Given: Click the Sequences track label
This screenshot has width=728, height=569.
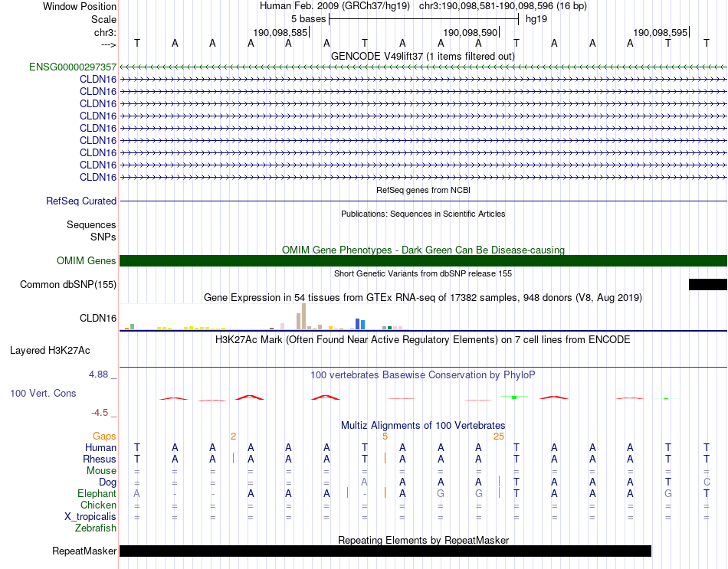Looking at the screenshot, I should [91, 224].
